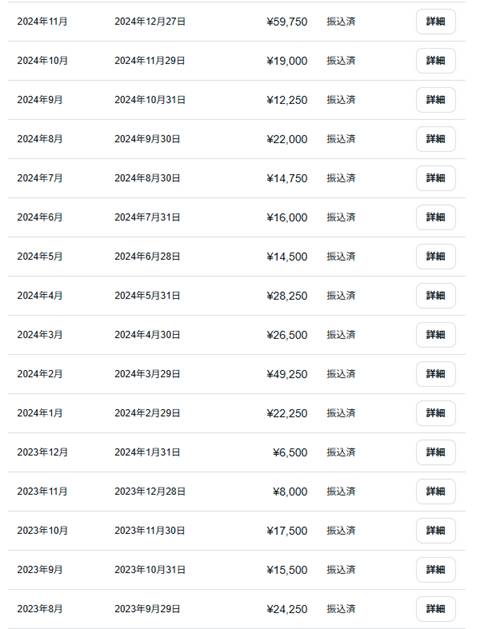View 詳細 of ¥49,250 transfer
The height and width of the screenshot is (629, 484).
pos(435,374)
